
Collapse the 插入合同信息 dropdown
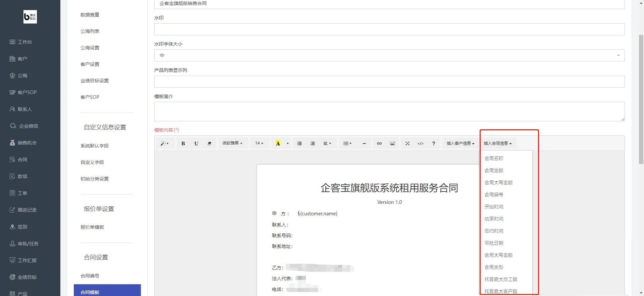(498, 143)
